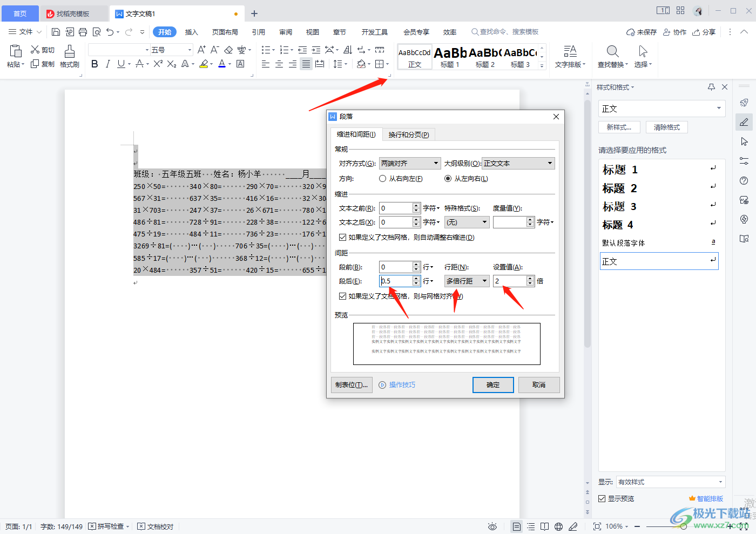
Task: Toggle spell check (拼写检查) in status bar
Action: point(109,526)
